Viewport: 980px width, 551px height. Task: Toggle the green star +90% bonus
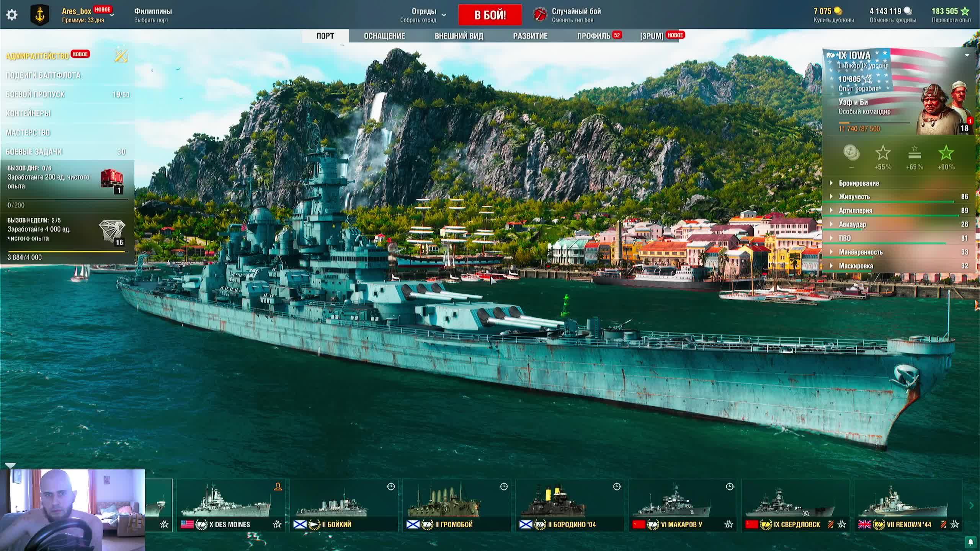946,153
